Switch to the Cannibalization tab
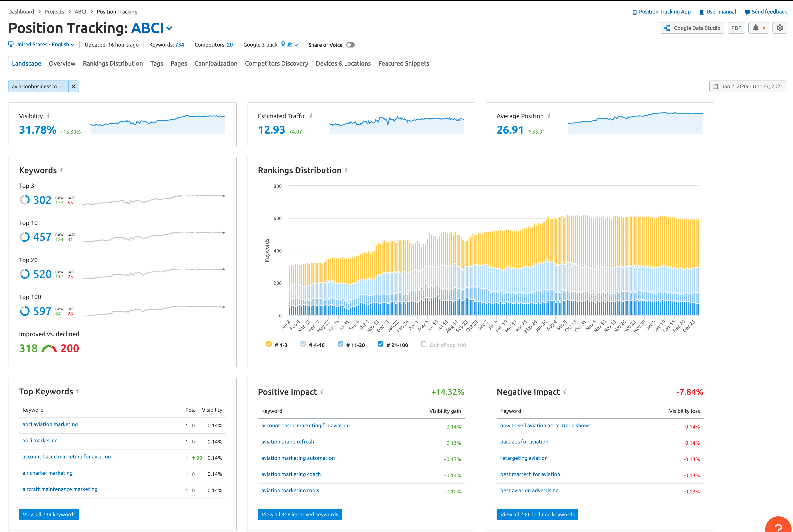Viewport: 793px width, 532px height. (x=216, y=63)
